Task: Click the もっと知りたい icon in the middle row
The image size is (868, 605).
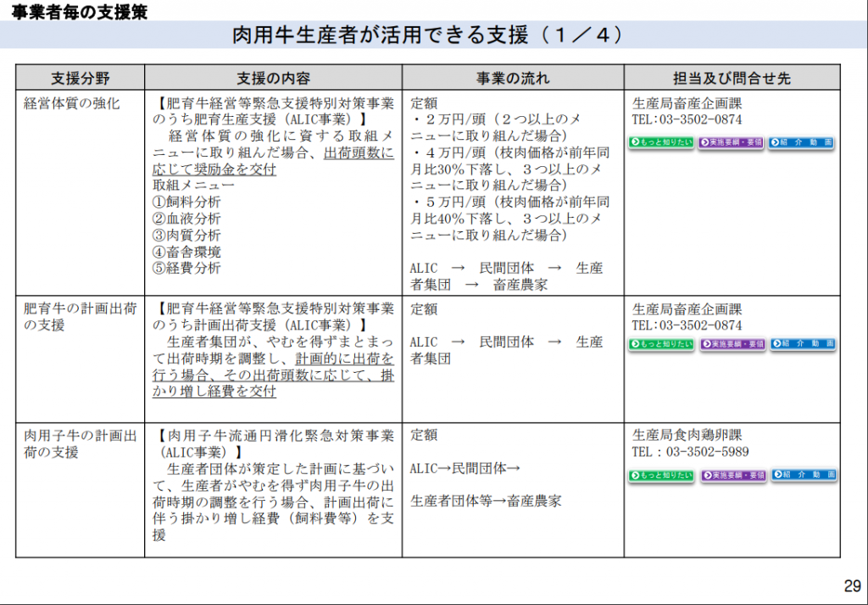Action: tap(660, 345)
